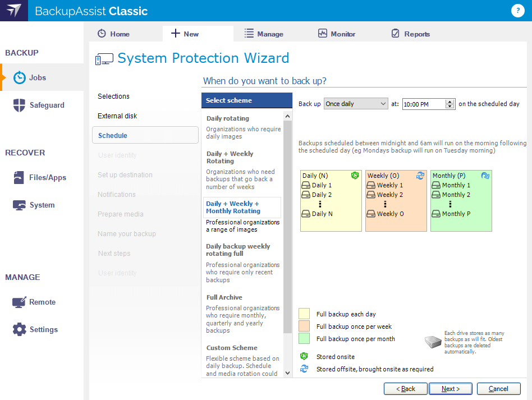Click the Daily N drive icon
Viewport: 532px width, 400px height.
pos(306,214)
